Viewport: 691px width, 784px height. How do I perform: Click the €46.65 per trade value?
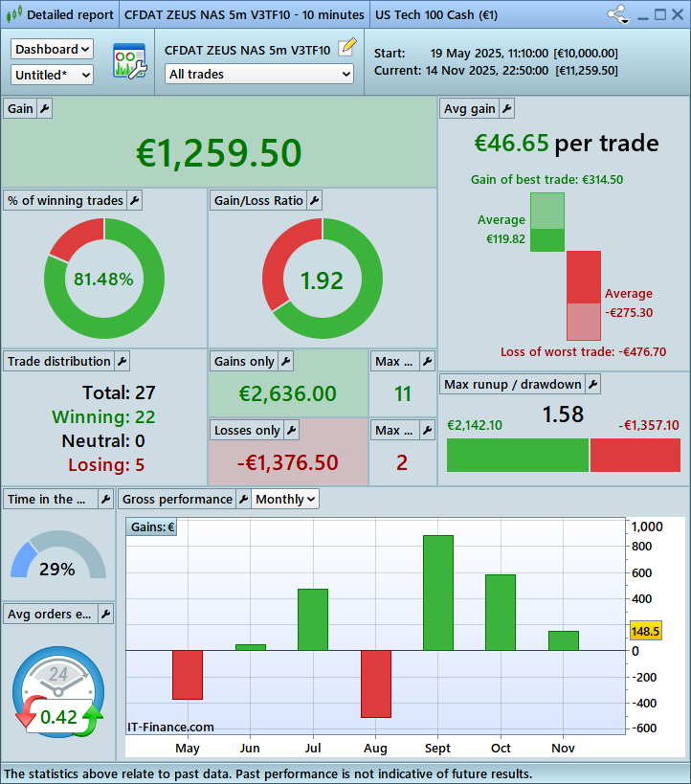point(511,143)
